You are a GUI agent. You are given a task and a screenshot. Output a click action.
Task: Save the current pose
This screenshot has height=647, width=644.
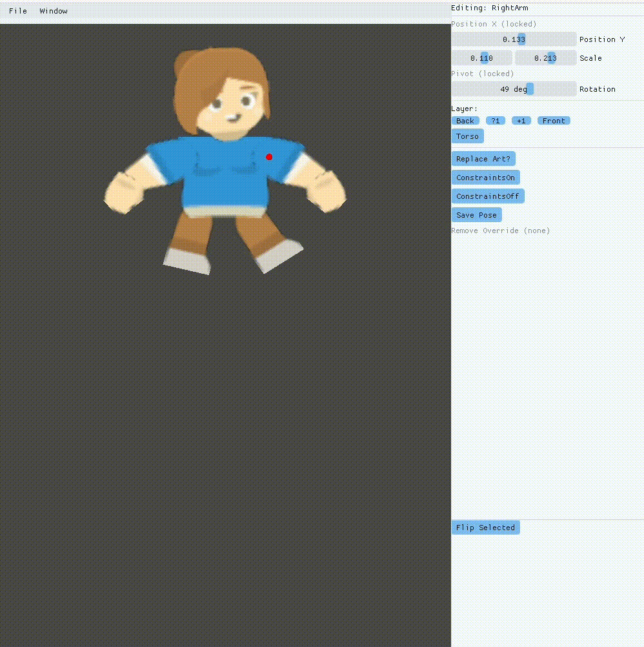coord(476,215)
